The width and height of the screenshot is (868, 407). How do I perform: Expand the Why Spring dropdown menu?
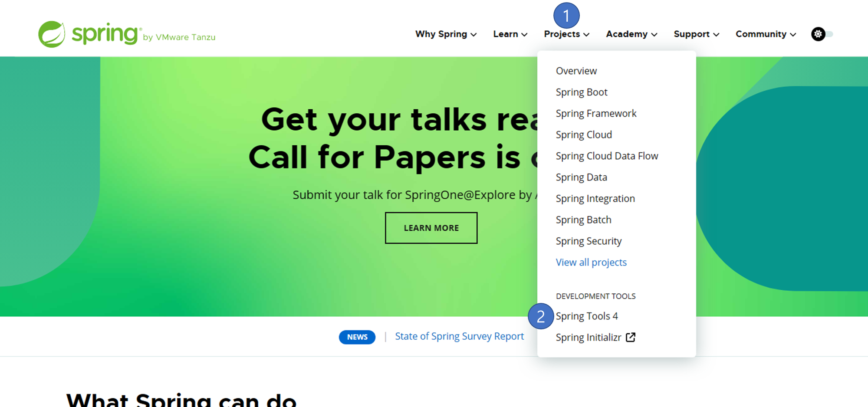[x=446, y=34]
